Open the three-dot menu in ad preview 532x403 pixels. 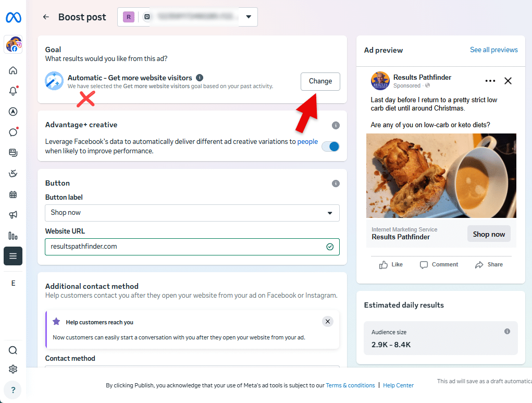pyautogui.click(x=490, y=81)
